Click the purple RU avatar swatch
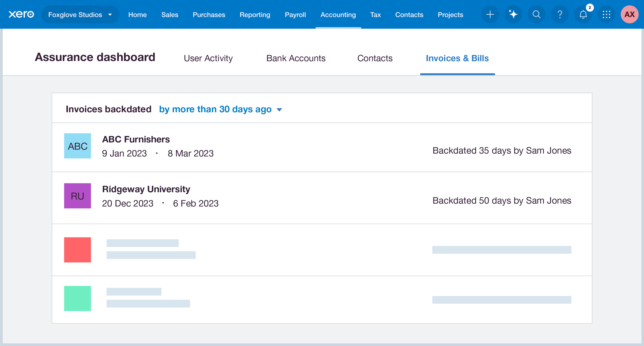The image size is (644, 346). [78, 196]
